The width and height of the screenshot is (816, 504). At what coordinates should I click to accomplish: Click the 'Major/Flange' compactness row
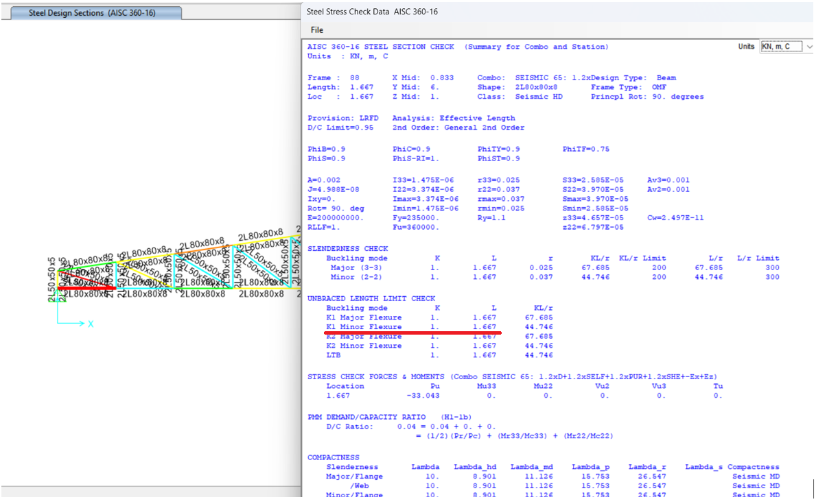click(x=552, y=476)
